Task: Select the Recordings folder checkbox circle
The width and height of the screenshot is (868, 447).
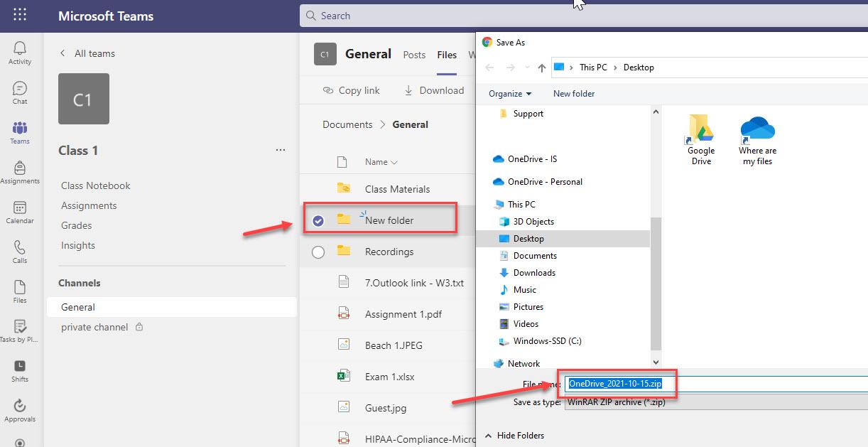Action: 318,252
